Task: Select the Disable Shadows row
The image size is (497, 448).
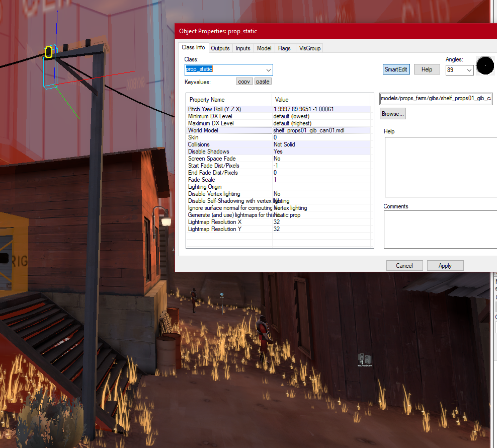Action: [x=278, y=152]
